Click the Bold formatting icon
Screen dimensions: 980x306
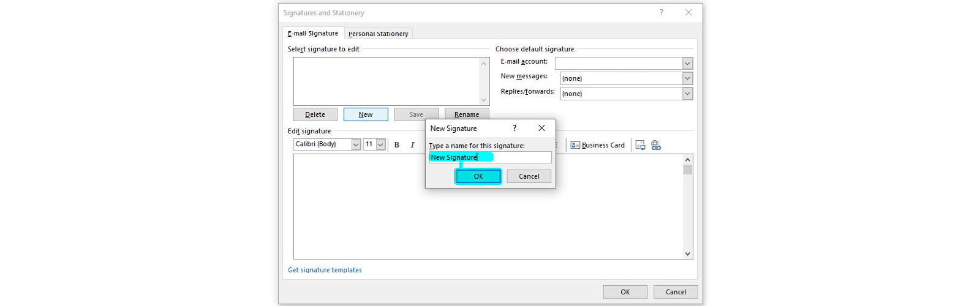pyautogui.click(x=397, y=145)
